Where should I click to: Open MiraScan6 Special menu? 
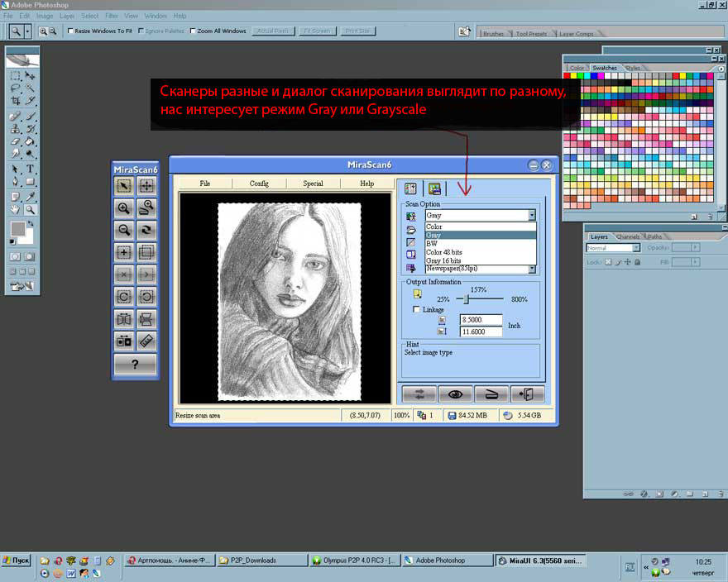[x=313, y=184]
